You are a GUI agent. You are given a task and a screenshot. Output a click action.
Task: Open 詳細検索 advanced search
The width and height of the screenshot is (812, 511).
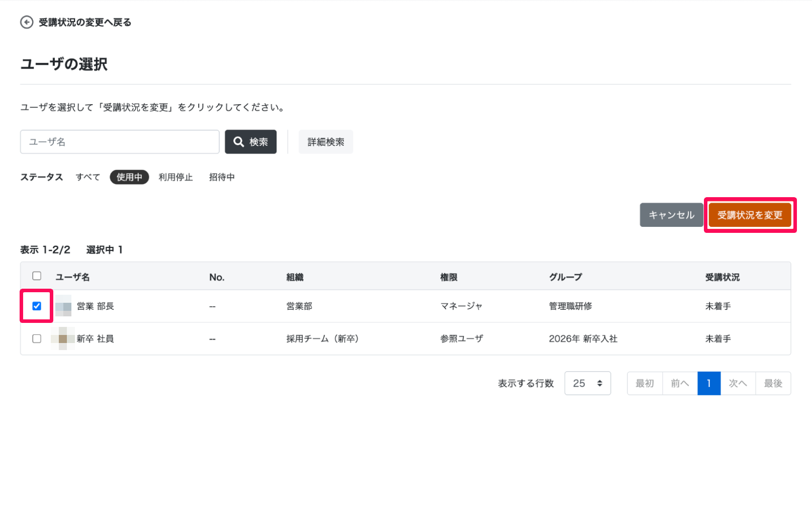[x=326, y=142]
